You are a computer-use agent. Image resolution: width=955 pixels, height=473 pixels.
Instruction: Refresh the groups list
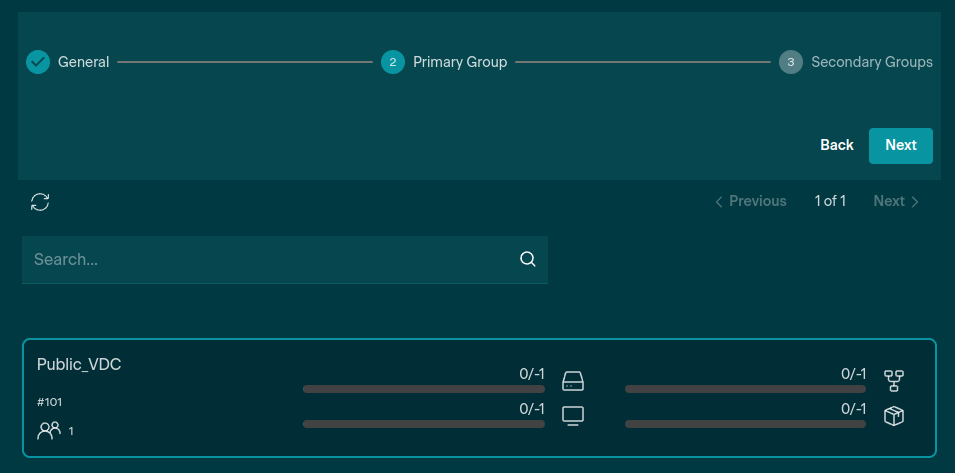click(40, 202)
